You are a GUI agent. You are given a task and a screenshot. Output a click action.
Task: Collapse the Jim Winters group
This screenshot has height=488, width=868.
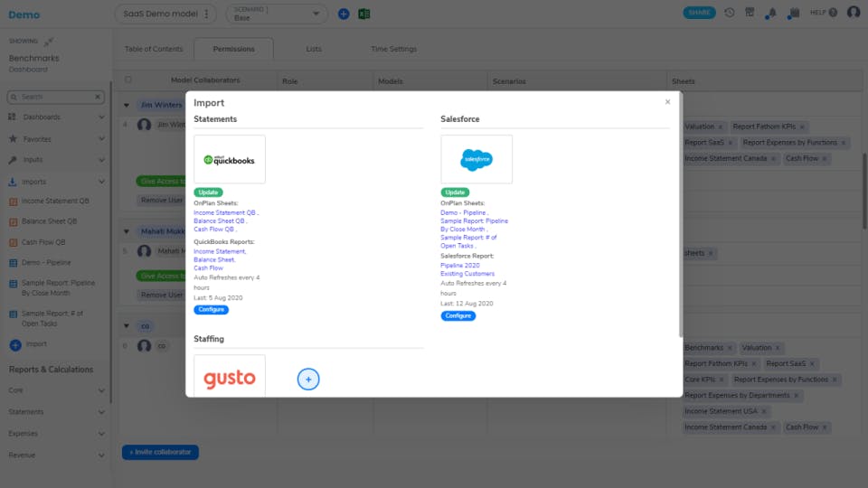(127, 105)
